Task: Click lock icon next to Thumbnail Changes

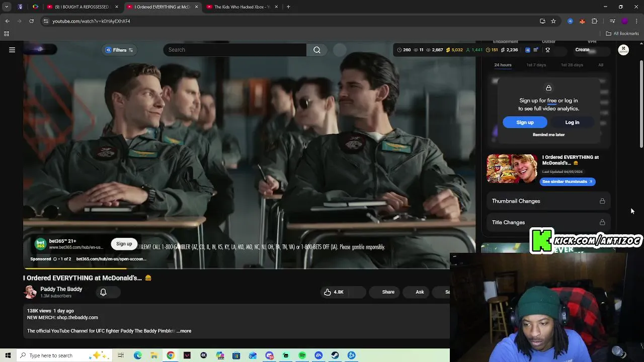Action: pos(602,201)
